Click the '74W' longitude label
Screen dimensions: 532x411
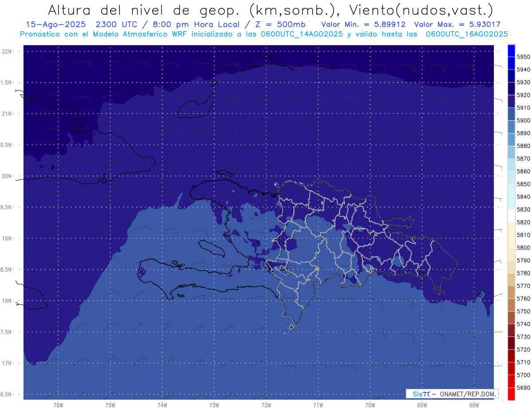162,405
